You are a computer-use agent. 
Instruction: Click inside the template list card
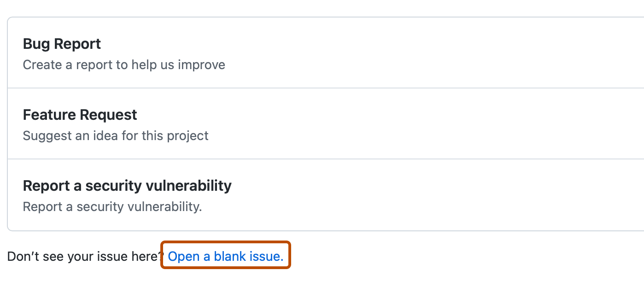point(322,123)
